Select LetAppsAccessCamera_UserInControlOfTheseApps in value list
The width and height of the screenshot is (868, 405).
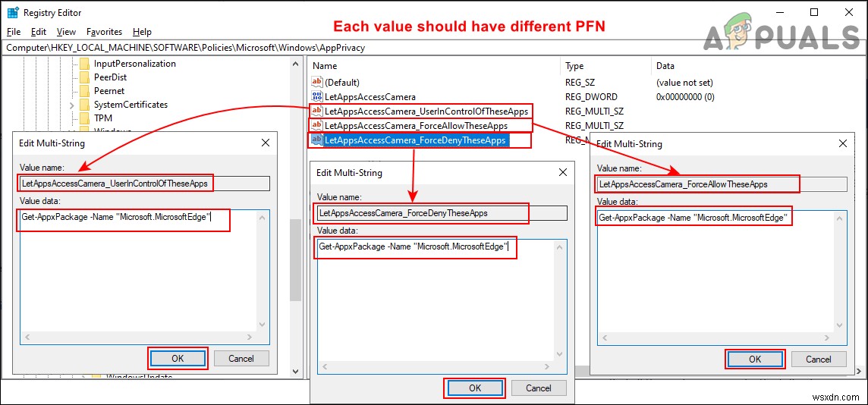pos(426,111)
